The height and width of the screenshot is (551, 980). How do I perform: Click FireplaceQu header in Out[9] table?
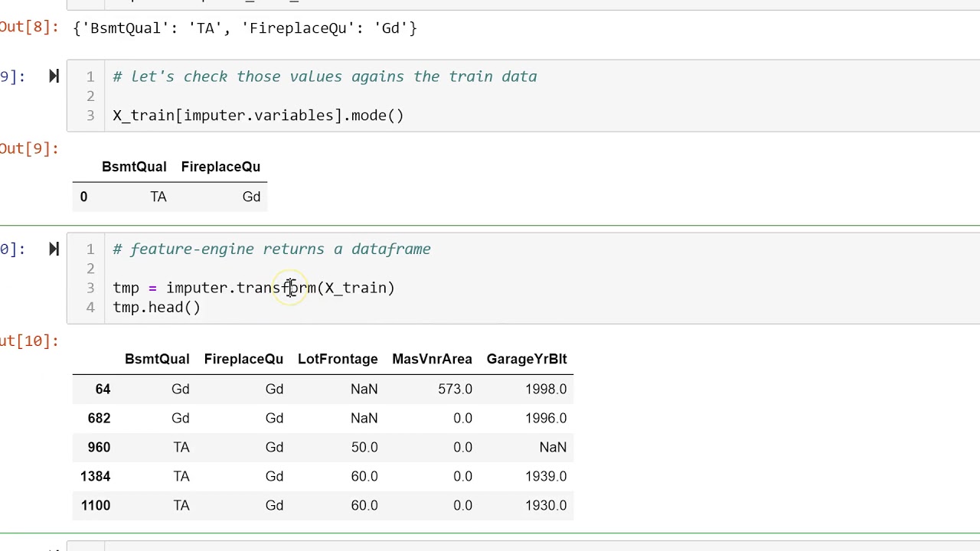(x=220, y=167)
